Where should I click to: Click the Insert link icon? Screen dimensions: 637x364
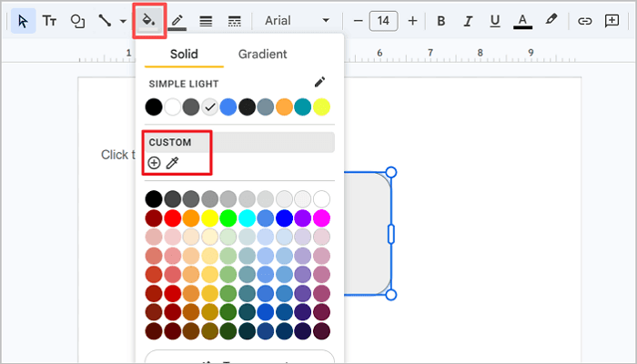coord(584,21)
